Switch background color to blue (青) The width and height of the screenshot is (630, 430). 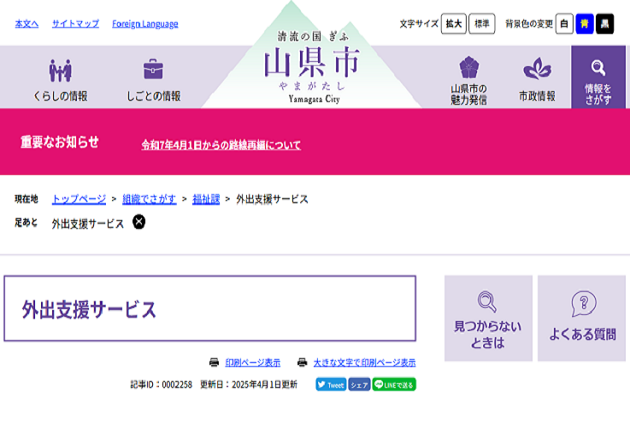coord(584,23)
